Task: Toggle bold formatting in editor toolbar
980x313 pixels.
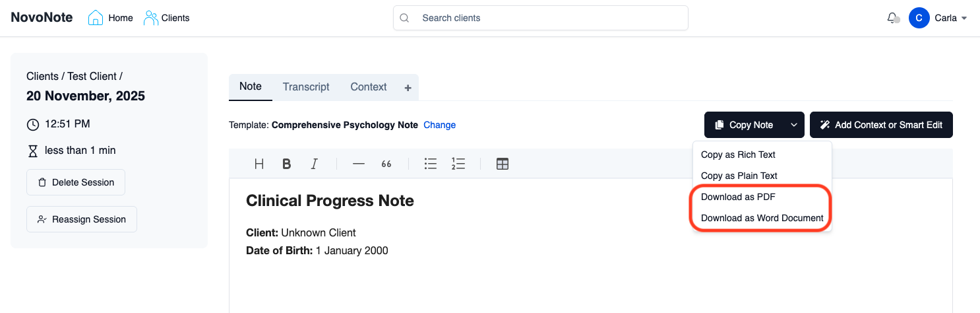Action: pos(287,164)
